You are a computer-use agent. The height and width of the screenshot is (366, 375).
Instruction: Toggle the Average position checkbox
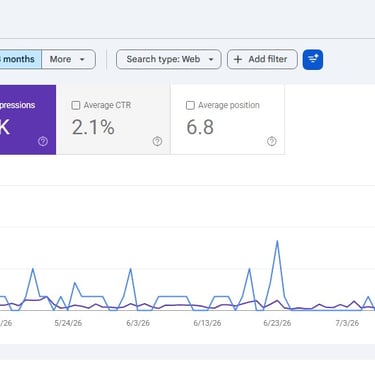click(x=190, y=105)
